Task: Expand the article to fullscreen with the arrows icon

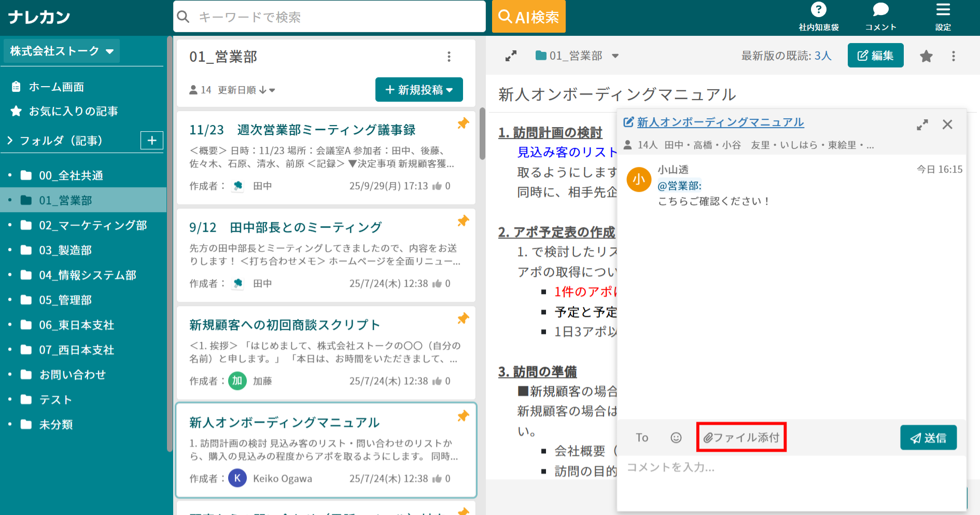Action: pyautogui.click(x=511, y=55)
